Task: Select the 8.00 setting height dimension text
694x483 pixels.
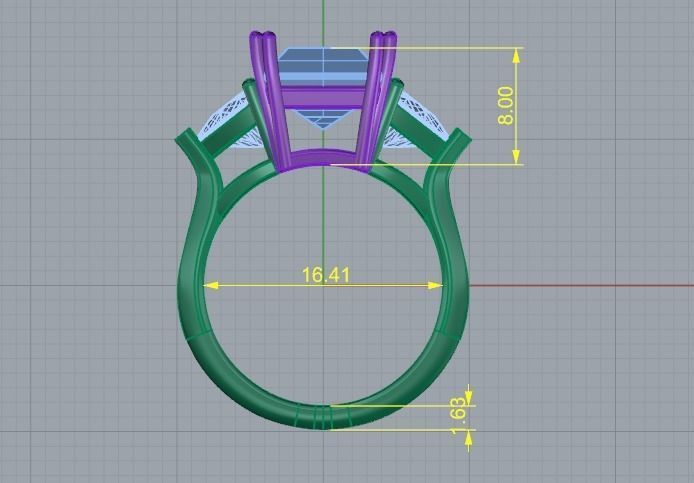Action: [505, 106]
